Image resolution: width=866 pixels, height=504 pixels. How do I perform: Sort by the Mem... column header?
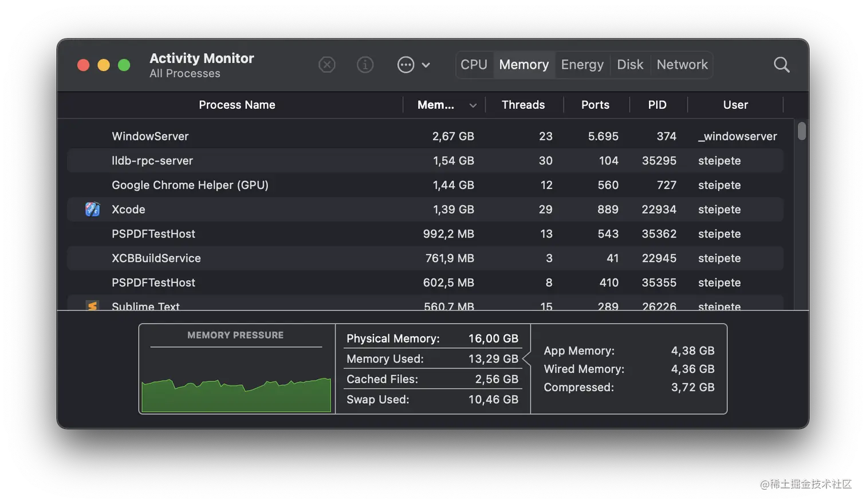[436, 105]
